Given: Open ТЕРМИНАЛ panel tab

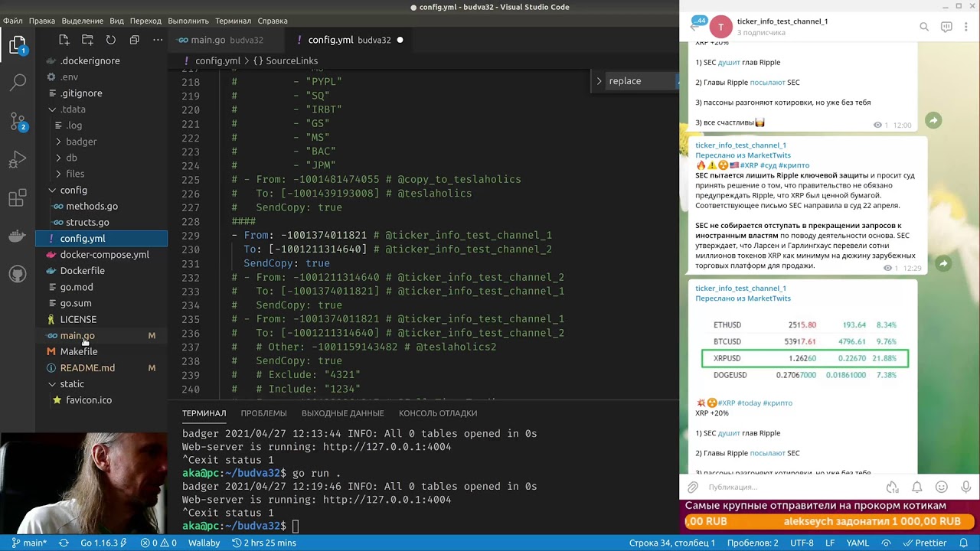Looking at the screenshot, I should pos(204,413).
